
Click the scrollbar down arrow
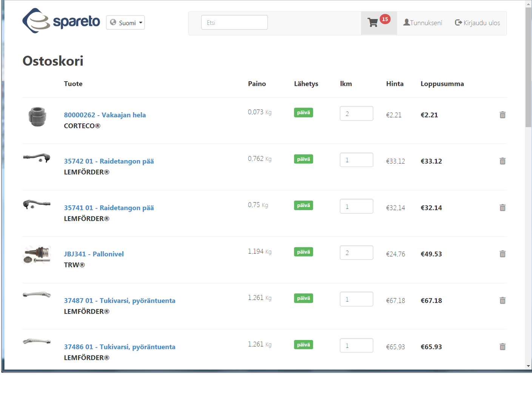[x=528, y=366]
